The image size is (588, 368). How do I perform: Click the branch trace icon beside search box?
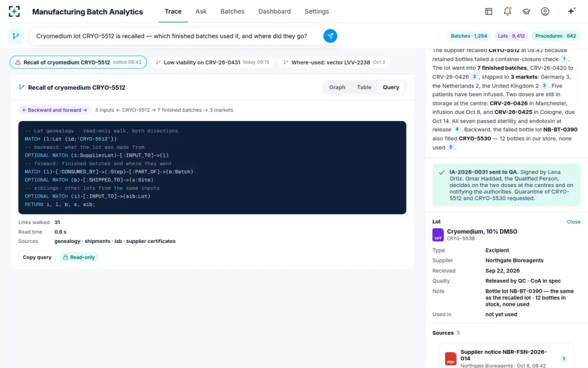pos(16,36)
